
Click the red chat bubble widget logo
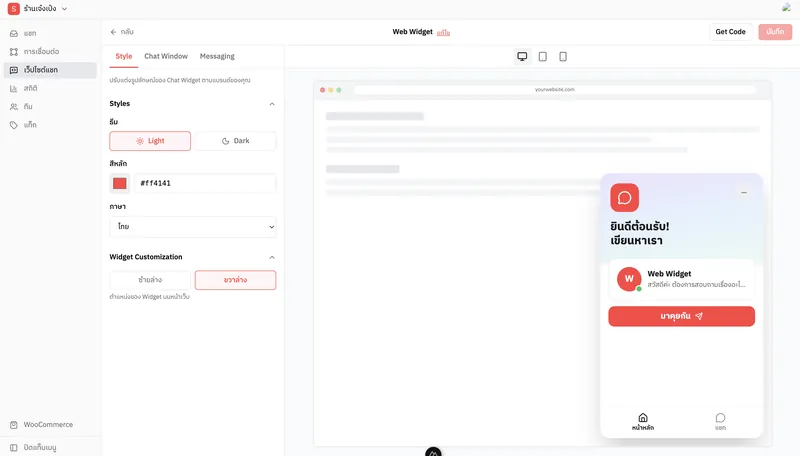pos(624,197)
